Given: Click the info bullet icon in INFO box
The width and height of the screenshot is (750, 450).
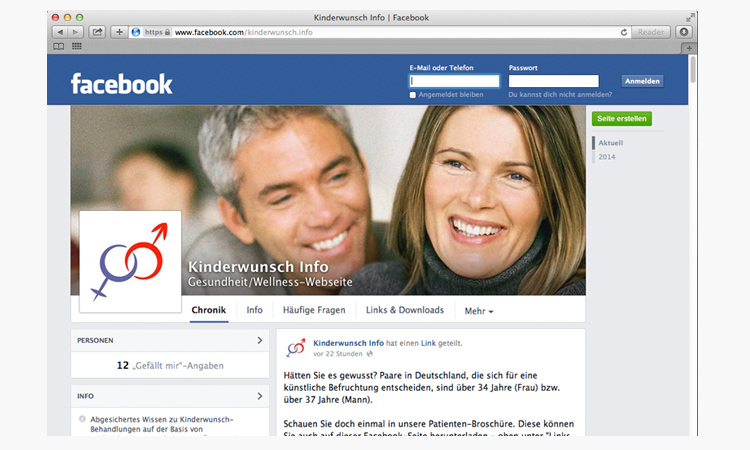Looking at the screenshot, I should [82, 419].
